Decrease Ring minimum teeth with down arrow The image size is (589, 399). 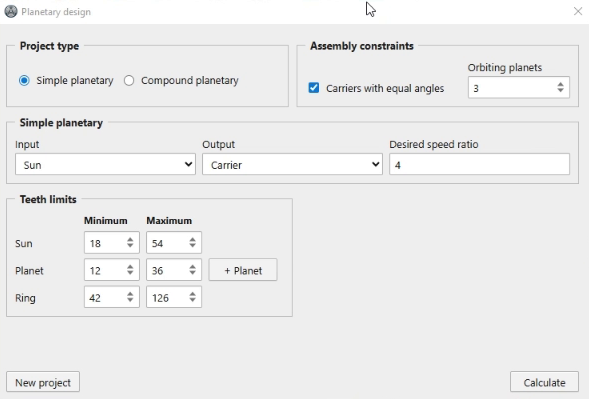[x=130, y=300]
